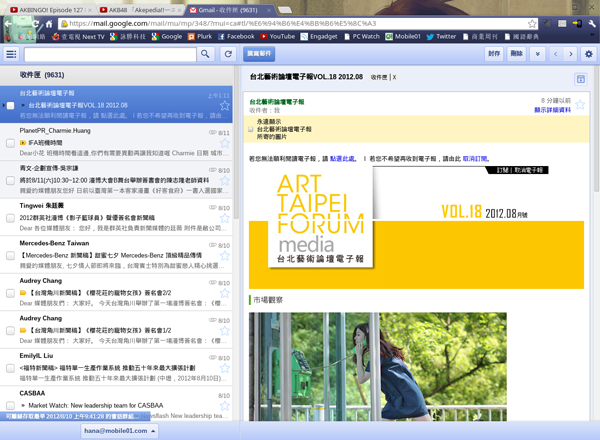Click 顯示詳細資料 show details link
Screen dimensions: 600x440
552,110
